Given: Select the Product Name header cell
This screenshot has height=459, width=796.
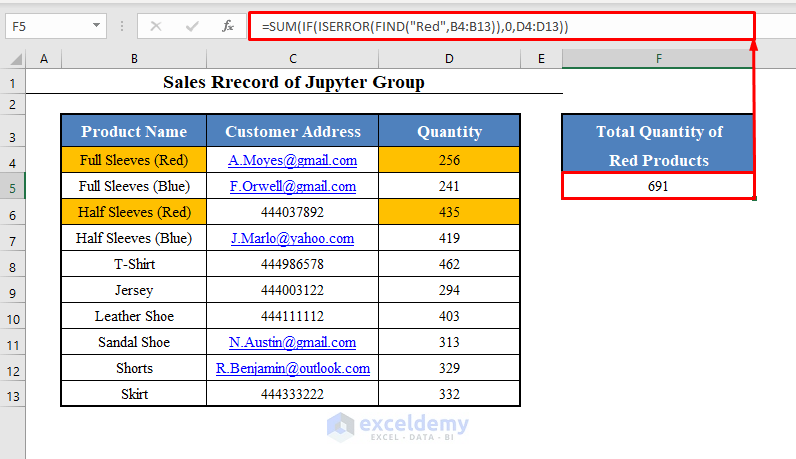Looking at the screenshot, I should (134, 131).
